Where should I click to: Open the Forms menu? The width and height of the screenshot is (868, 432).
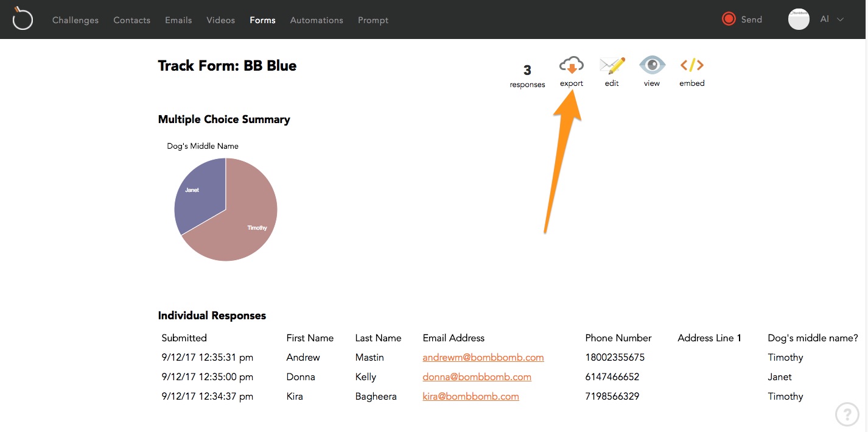(262, 20)
